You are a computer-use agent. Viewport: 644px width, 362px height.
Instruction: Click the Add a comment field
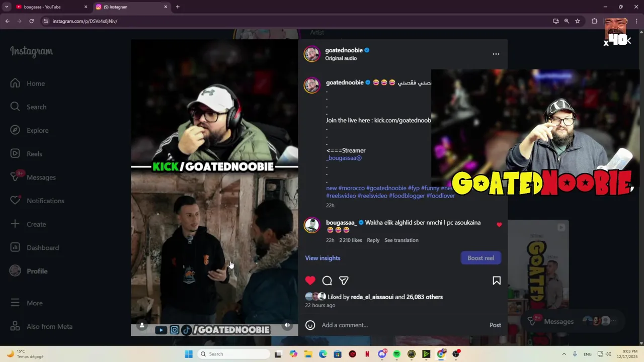(403, 325)
